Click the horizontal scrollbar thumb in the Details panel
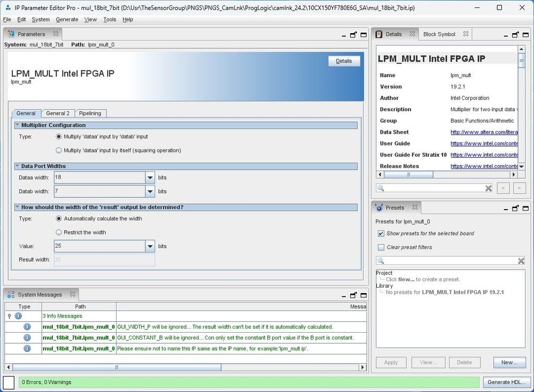The width and height of the screenshot is (534, 392). pyautogui.click(x=408, y=174)
